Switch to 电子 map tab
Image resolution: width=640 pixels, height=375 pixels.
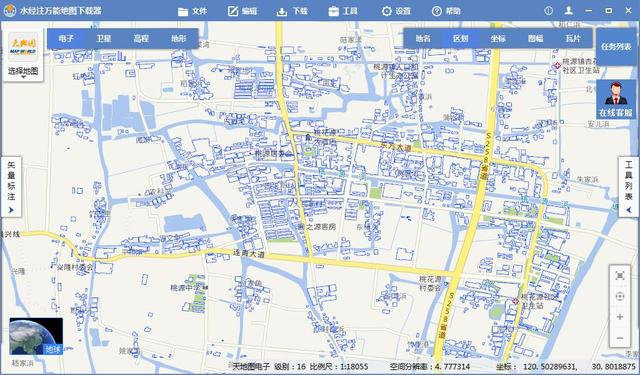[66, 38]
